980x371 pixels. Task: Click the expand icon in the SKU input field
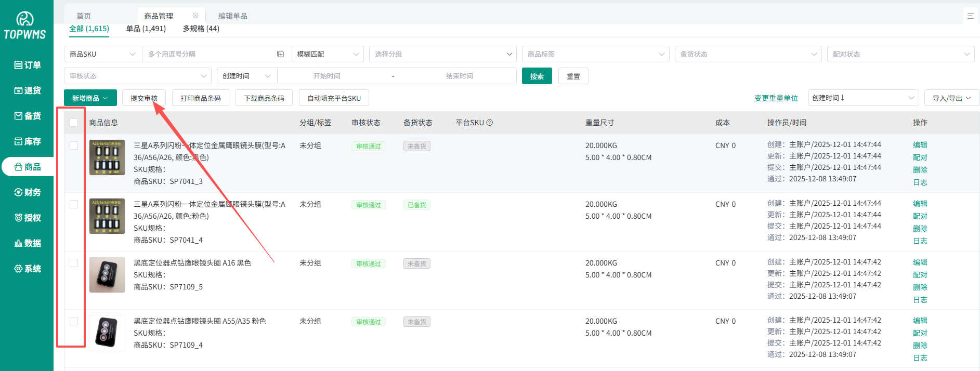280,54
